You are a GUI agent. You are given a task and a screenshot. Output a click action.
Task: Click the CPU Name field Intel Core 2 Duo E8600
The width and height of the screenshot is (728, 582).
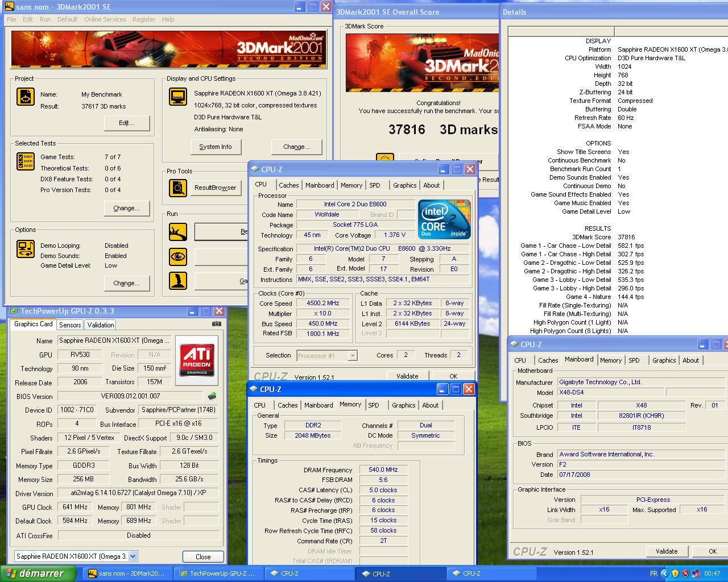pyautogui.click(x=355, y=204)
